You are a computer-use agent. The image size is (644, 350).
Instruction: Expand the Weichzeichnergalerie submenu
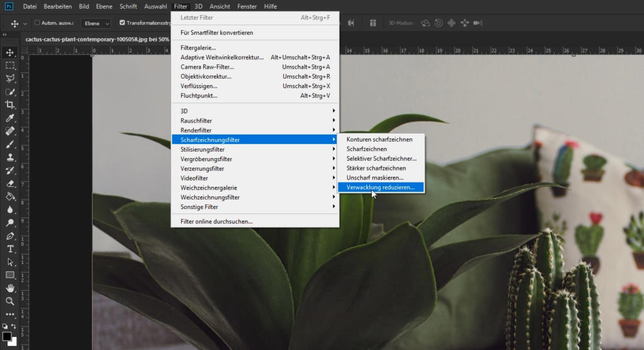(x=255, y=188)
